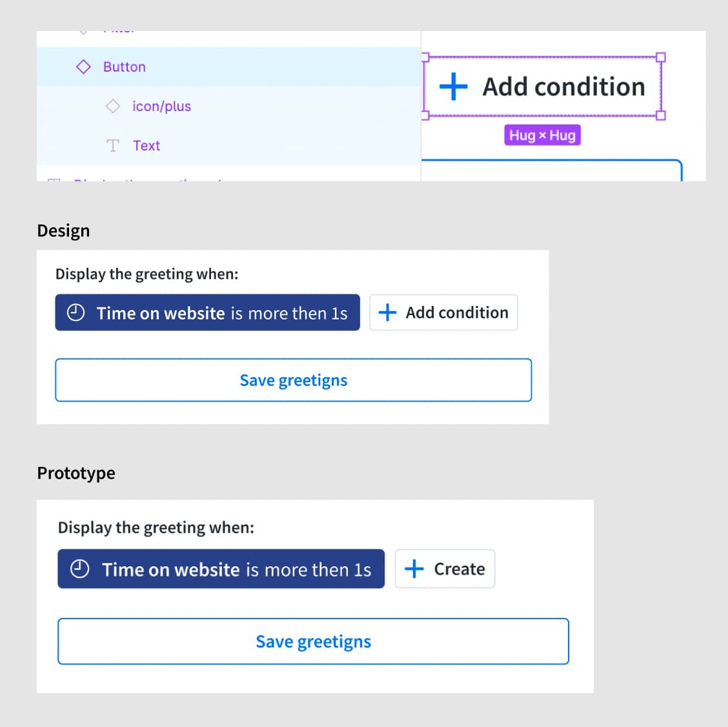Click the Add condition text on canvas
Image resolution: width=728 pixels, height=727 pixels.
(x=563, y=87)
